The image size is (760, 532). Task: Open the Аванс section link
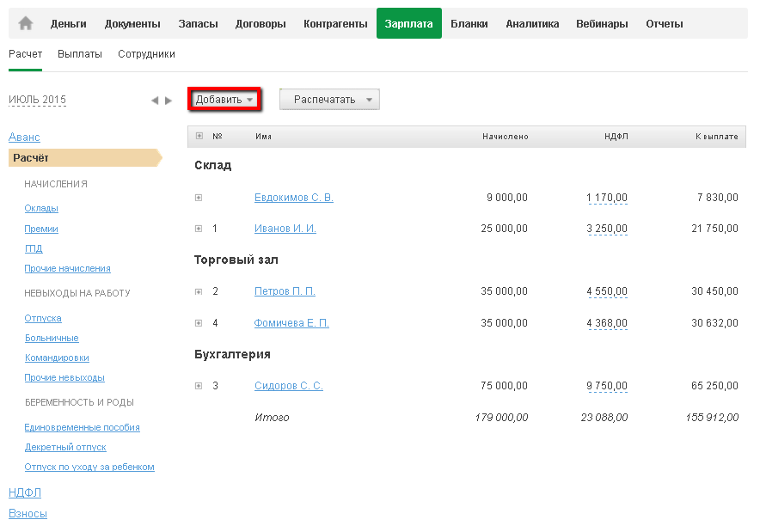pyautogui.click(x=24, y=138)
